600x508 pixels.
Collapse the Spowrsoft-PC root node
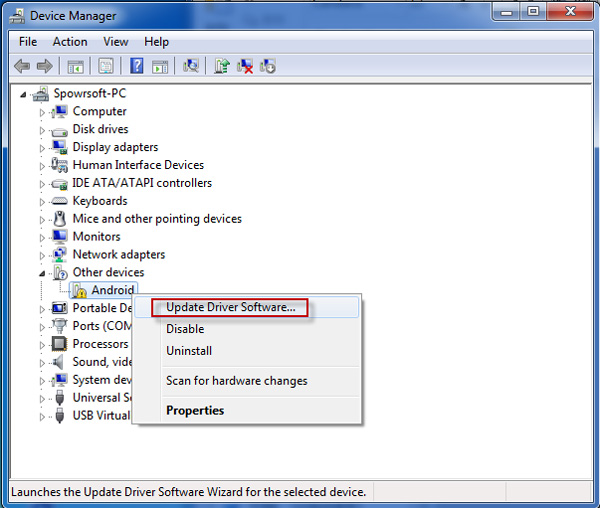click(x=23, y=94)
